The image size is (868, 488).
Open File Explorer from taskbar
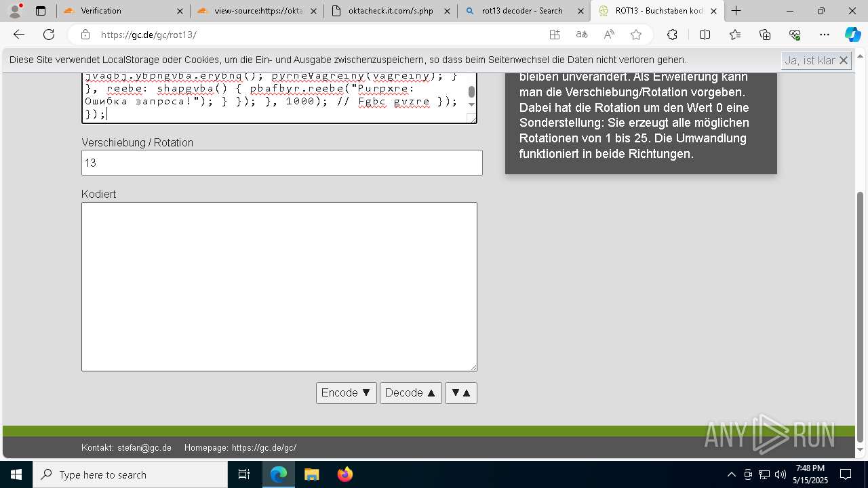(311, 474)
